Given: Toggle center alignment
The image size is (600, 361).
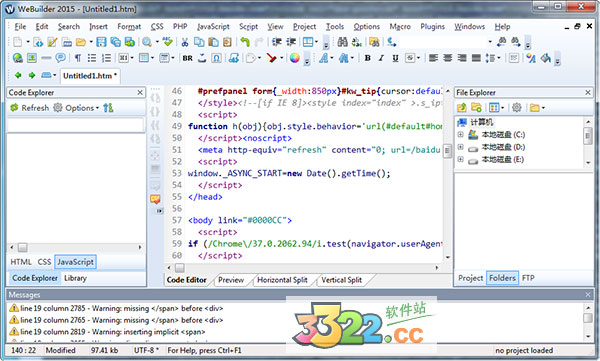Looking at the screenshot, I should click(448, 58).
